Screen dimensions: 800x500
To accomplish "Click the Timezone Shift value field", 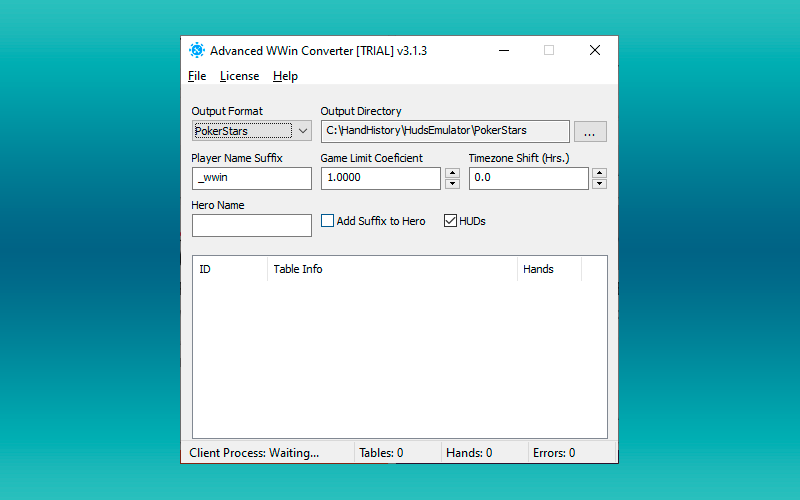I will (x=528, y=178).
